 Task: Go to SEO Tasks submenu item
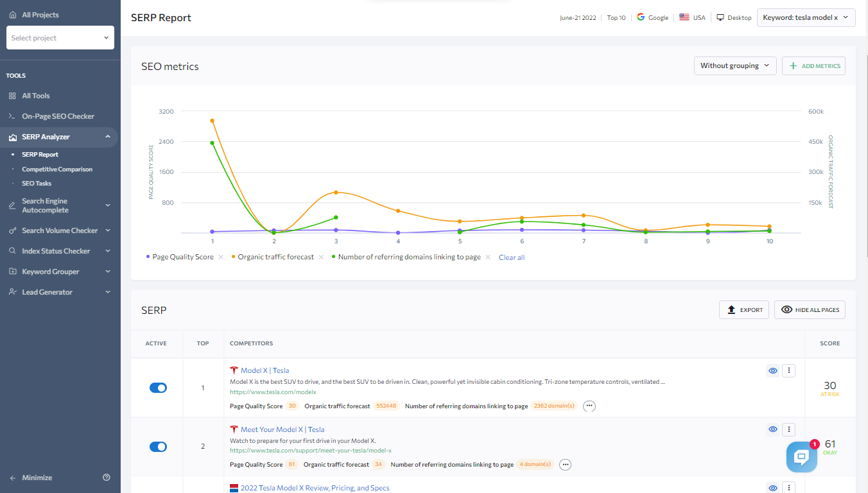(x=37, y=184)
